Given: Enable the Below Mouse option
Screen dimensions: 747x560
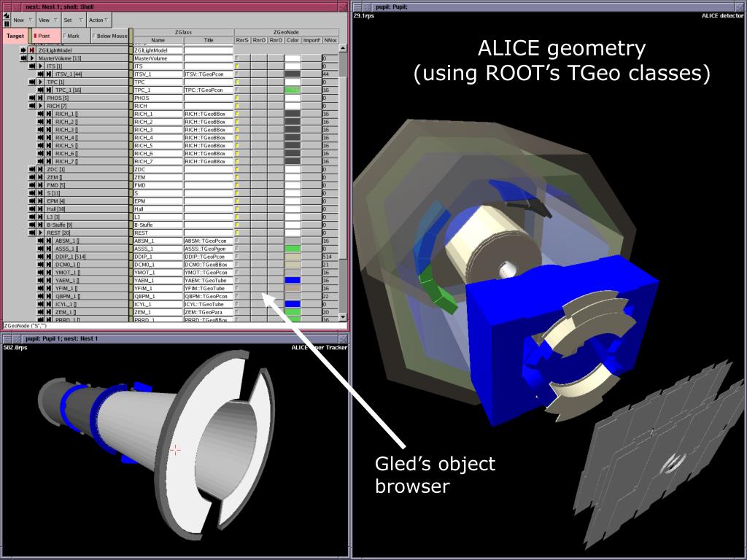Looking at the screenshot, I should (x=109, y=36).
